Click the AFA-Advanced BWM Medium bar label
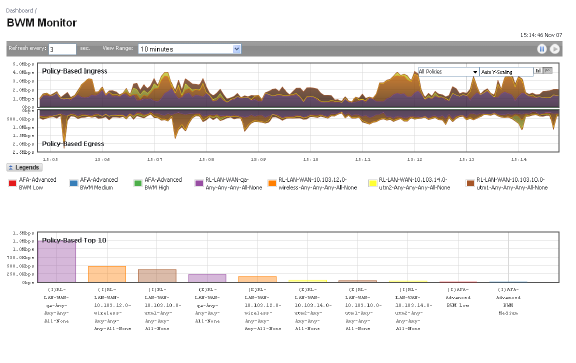The height and width of the screenshot is (363, 576). click(508, 301)
